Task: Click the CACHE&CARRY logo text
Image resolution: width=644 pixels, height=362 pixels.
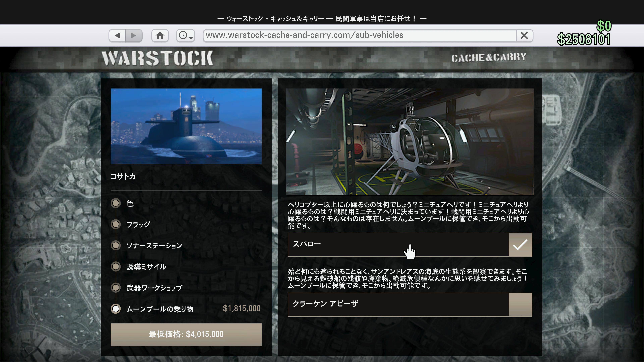Action: (489, 57)
